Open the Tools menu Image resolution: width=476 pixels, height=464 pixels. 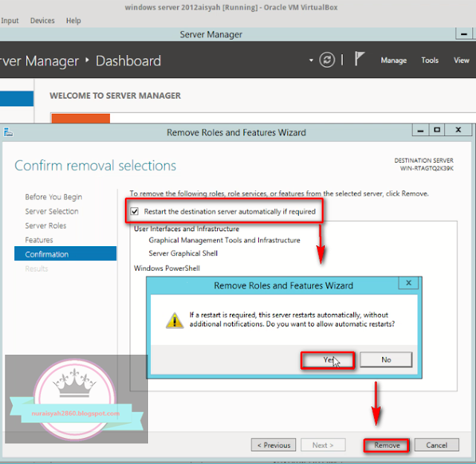[430, 60]
